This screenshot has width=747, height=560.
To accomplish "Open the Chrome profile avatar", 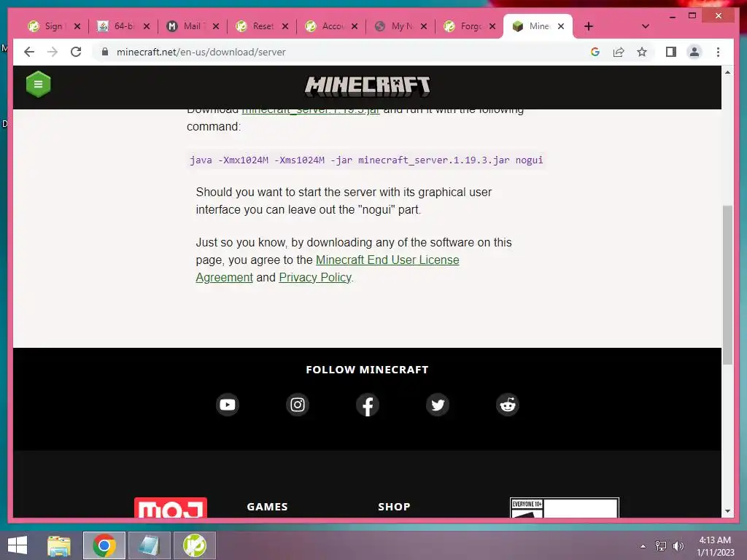I will [x=694, y=52].
